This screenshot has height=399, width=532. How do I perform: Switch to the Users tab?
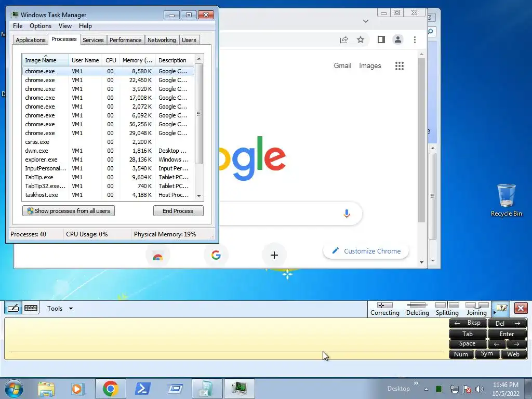coord(189,39)
